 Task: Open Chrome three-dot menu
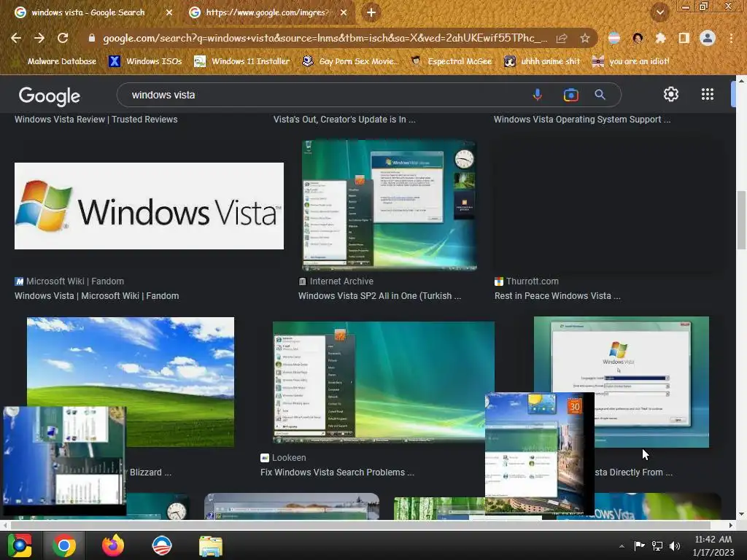point(731,38)
